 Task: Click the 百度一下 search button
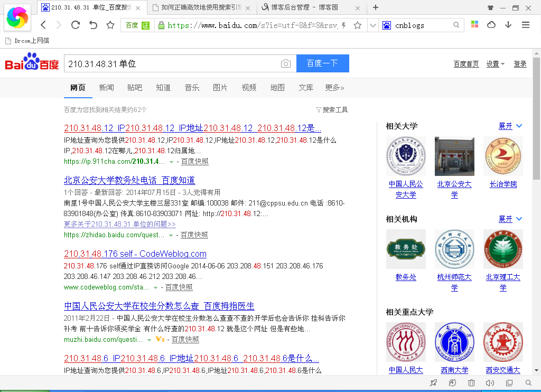tap(323, 63)
